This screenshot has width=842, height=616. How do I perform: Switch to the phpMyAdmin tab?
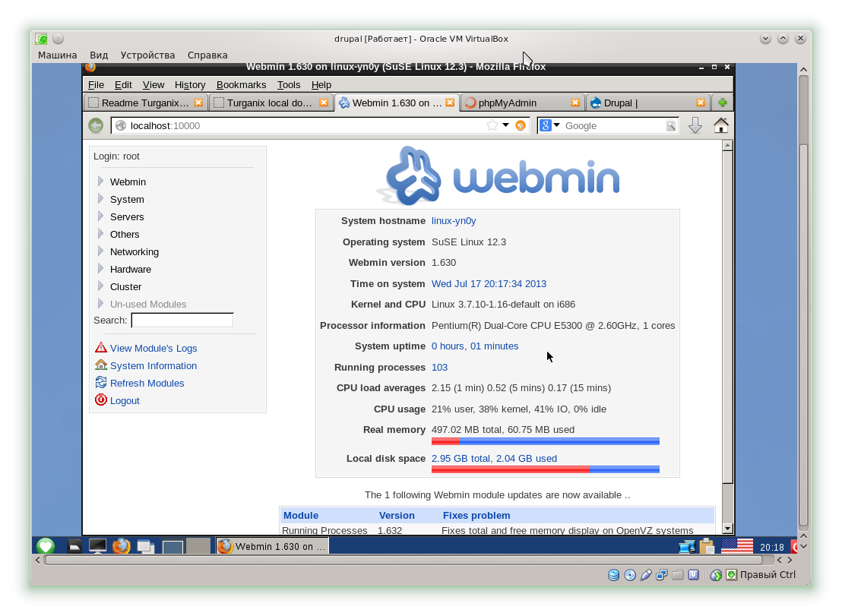522,103
